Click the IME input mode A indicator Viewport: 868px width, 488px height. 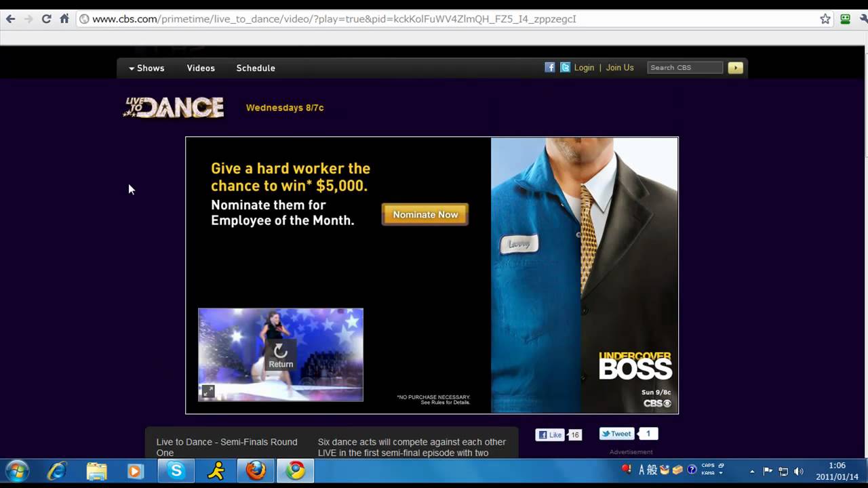pyautogui.click(x=642, y=470)
